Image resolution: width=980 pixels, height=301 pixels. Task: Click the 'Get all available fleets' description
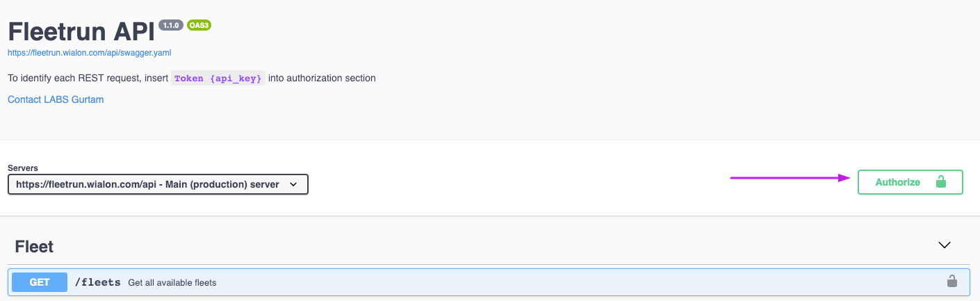172,282
